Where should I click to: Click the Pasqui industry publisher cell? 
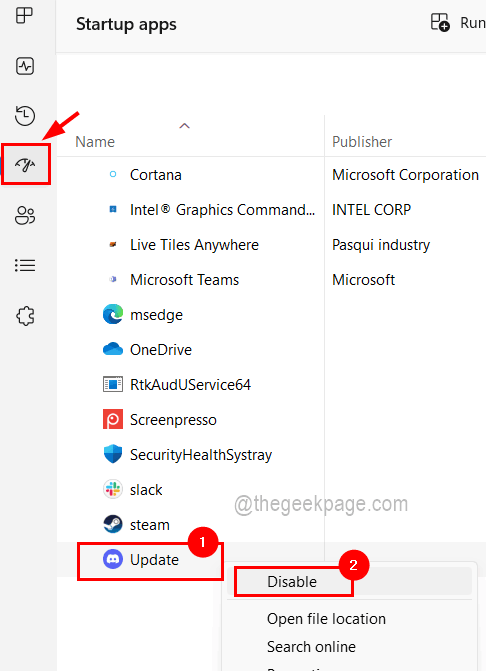pos(381,245)
